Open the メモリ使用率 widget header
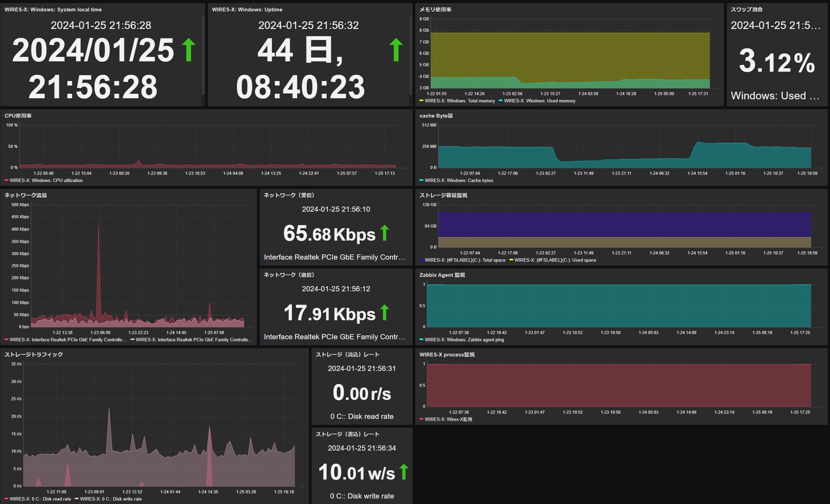830x504 pixels. click(x=435, y=10)
